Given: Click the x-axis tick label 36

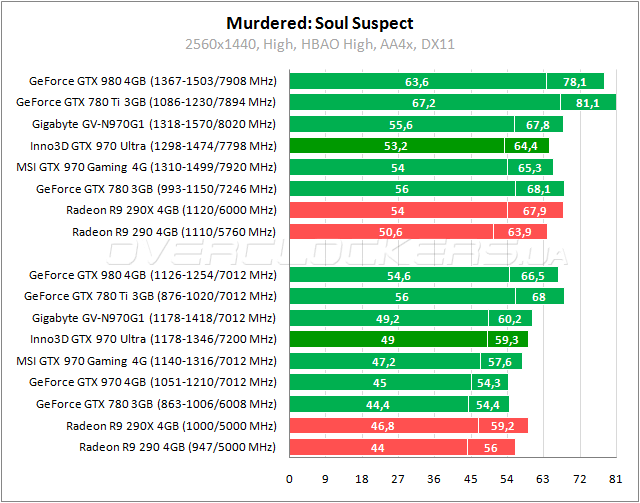Looking at the screenshot, I should (x=434, y=479).
